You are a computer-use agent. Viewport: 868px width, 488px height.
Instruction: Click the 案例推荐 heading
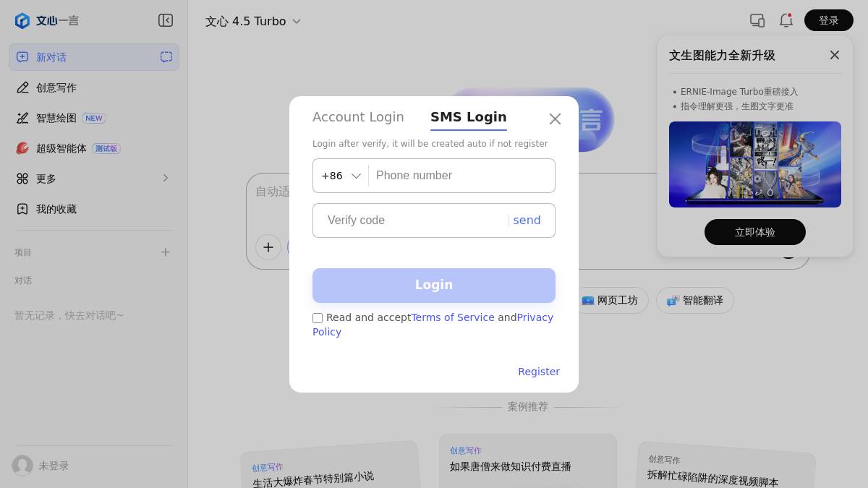pos(528,407)
